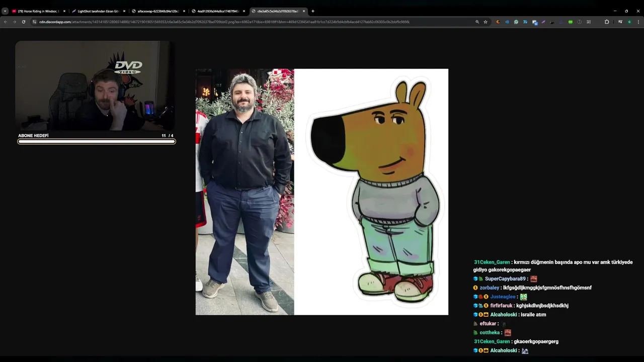Reload the current Discord attachment page
Screen dimensions: 644x362
pyautogui.click(x=23, y=22)
